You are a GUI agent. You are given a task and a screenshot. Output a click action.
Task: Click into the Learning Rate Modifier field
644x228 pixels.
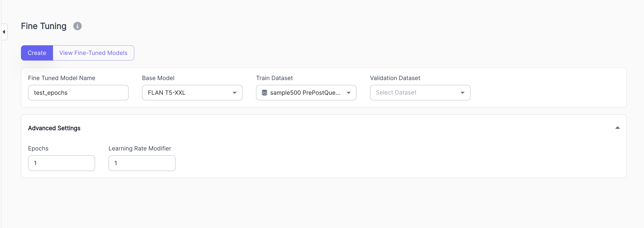tap(142, 163)
